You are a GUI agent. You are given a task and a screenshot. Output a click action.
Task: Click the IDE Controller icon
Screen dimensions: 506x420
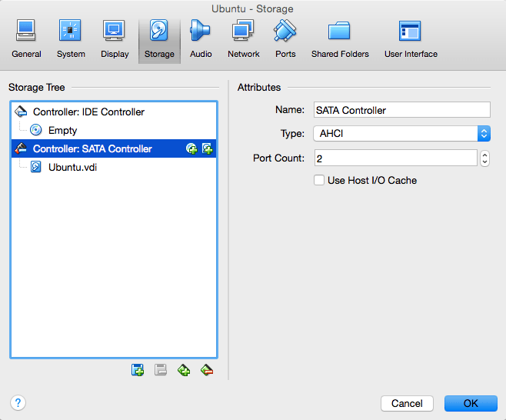pos(21,112)
